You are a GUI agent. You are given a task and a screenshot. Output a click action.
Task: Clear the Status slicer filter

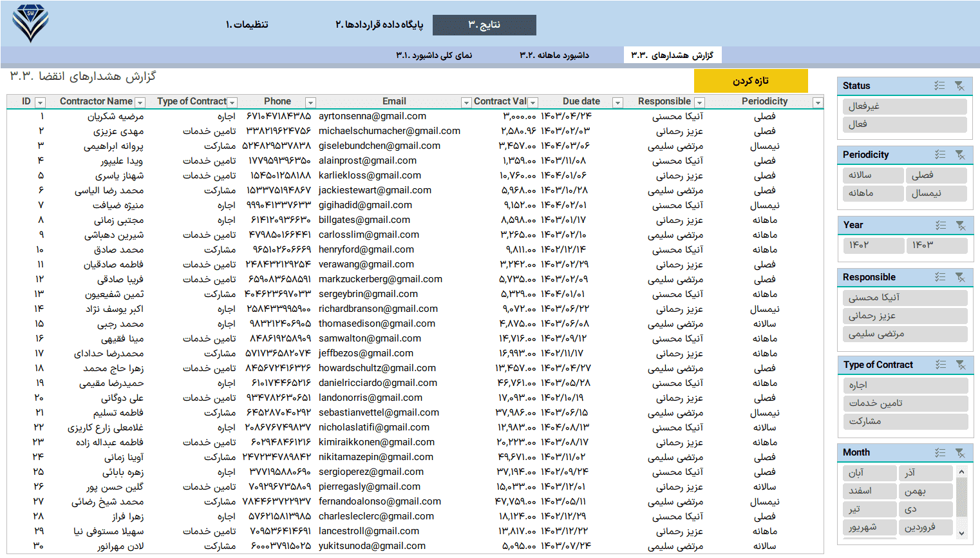point(959,86)
